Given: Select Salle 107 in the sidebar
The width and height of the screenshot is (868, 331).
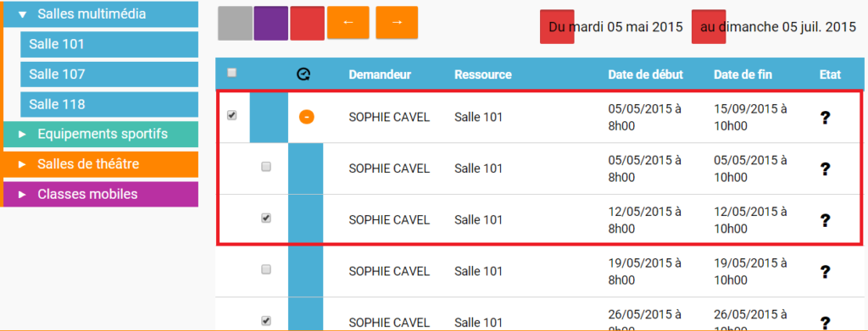Looking at the screenshot, I should click(109, 74).
